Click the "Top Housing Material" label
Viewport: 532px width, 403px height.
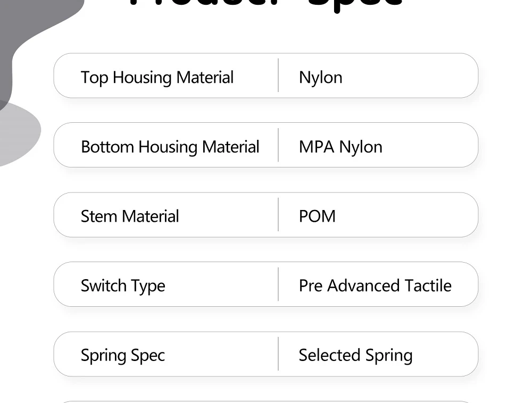(x=157, y=78)
